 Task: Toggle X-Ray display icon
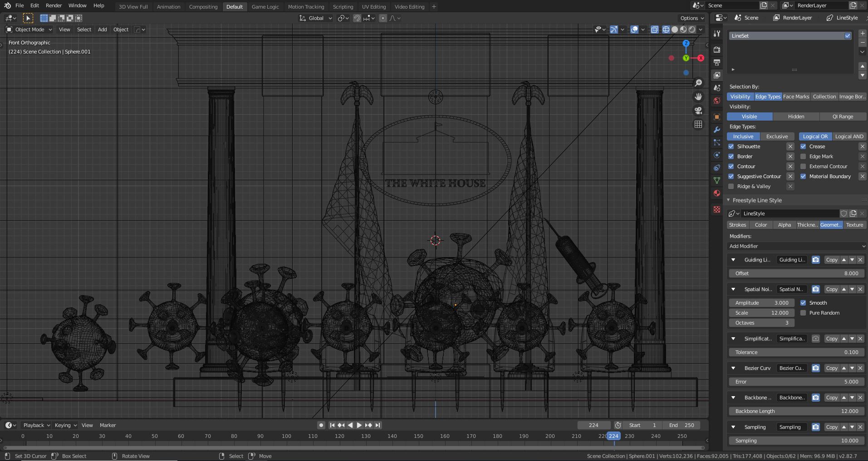point(655,29)
